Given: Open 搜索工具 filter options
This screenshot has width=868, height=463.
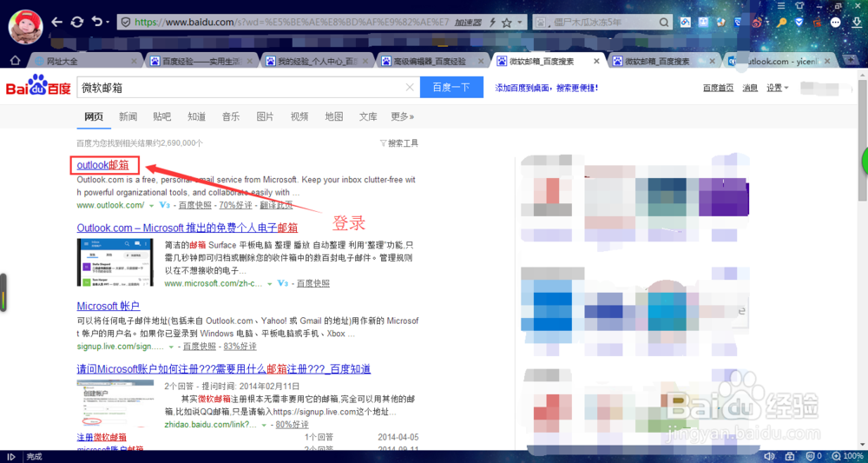Looking at the screenshot, I should 399,142.
